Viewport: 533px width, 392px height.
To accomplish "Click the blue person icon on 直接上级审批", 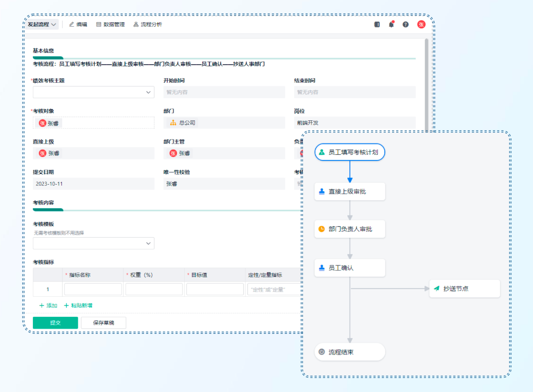I will point(322,191).
